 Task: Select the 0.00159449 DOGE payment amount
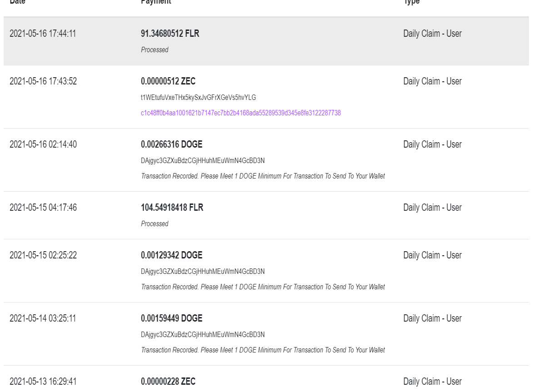click(x=172, y=318)
